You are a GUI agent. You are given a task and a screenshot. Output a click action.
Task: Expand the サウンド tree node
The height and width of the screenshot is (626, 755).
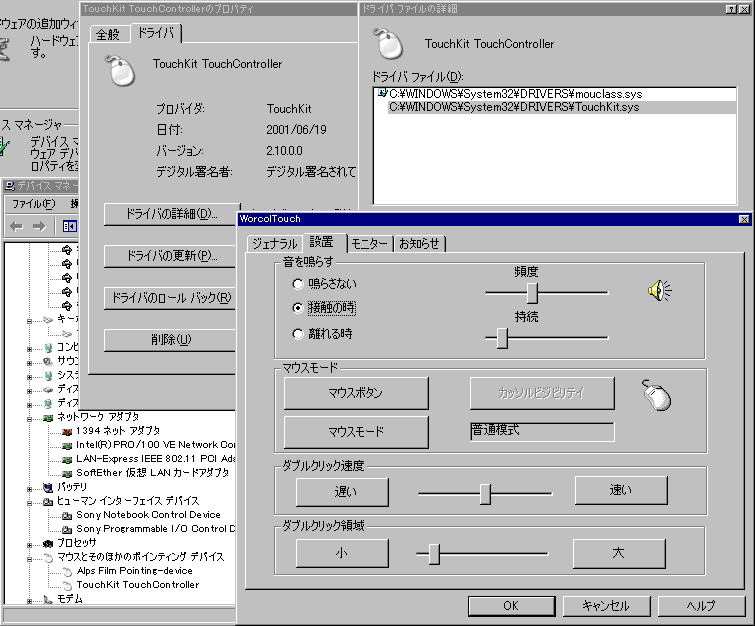29,362
